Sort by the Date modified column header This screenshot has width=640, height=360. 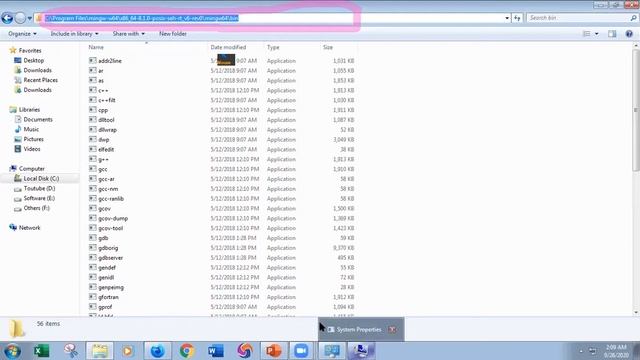[228, 47]
